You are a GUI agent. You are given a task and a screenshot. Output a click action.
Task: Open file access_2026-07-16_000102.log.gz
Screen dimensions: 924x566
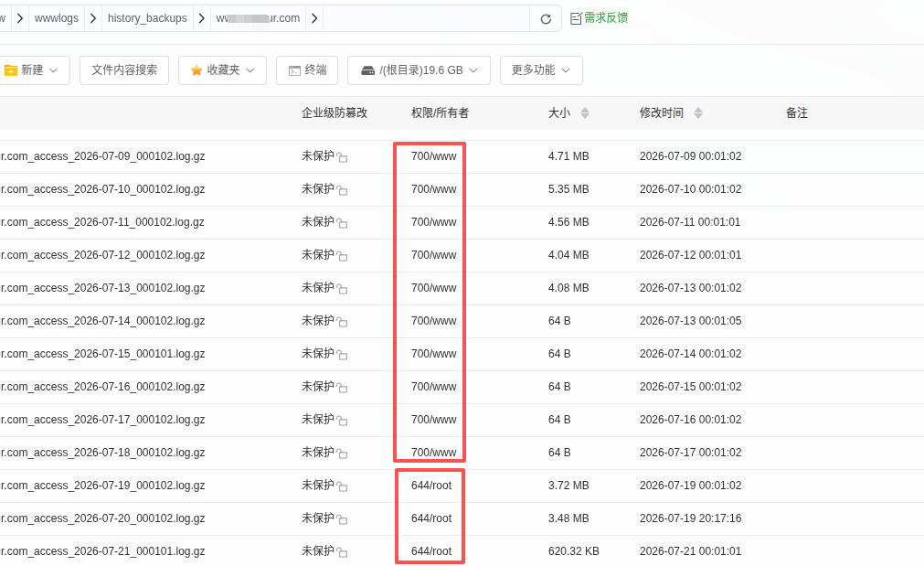[x=102, y=387]
